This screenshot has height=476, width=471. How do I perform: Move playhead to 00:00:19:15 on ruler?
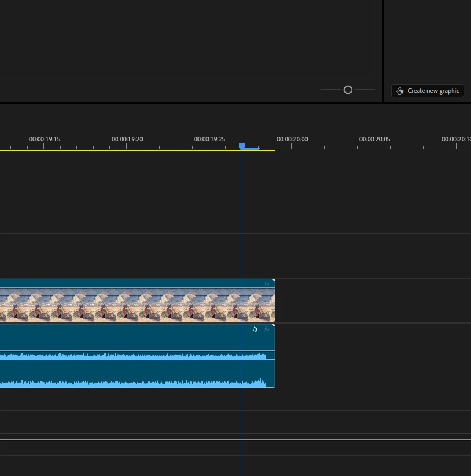coord(45,139)
